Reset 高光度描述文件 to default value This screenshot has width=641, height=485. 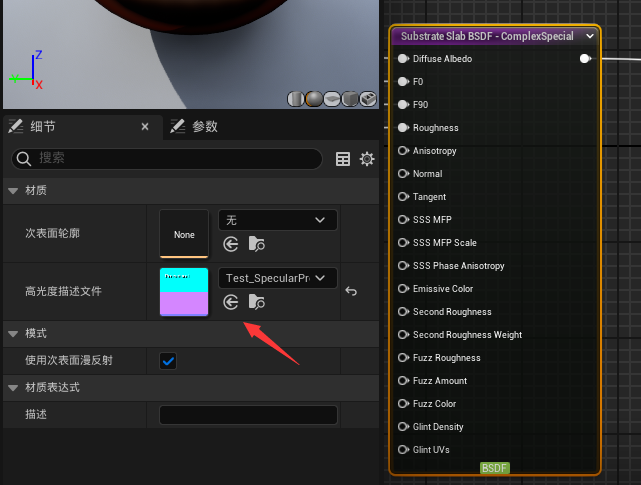click(x=351, y=291)
